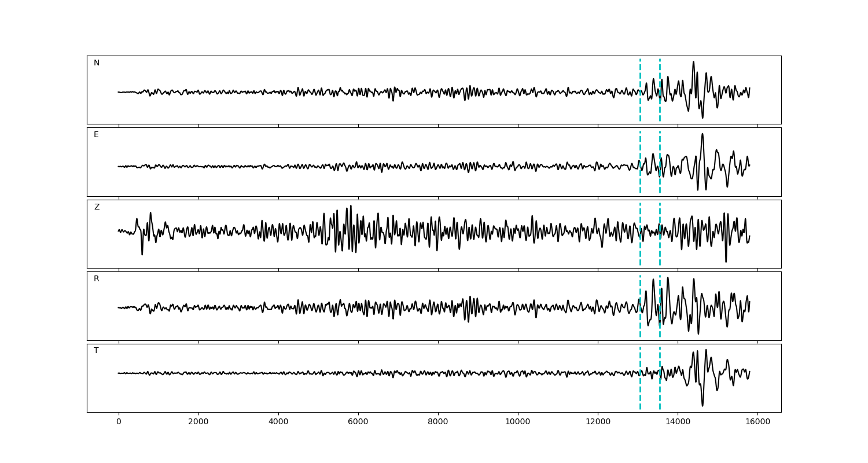Click the right dashed cyan line in T panel

(660, 394)
